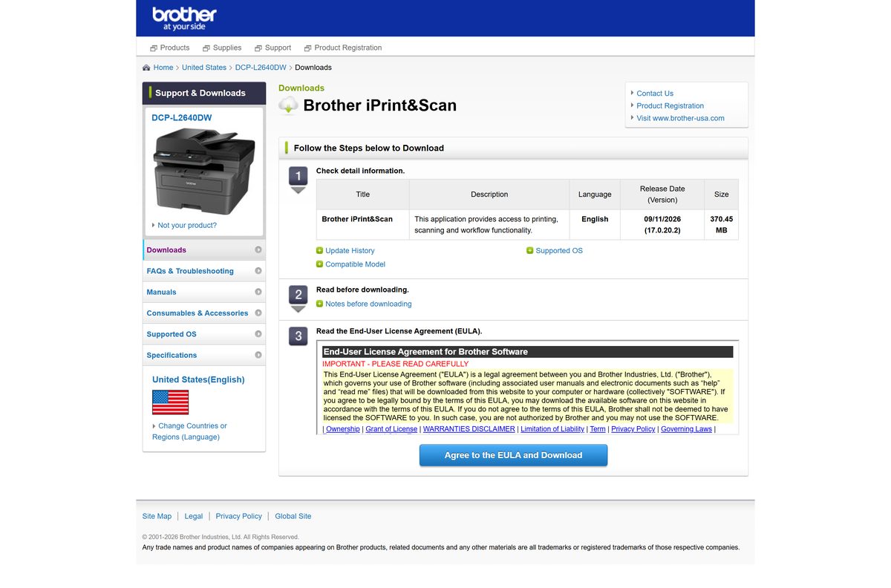Visit www.brother-usa.com link
The width and height of the screenshot is (891, 588).
(680, 118)
